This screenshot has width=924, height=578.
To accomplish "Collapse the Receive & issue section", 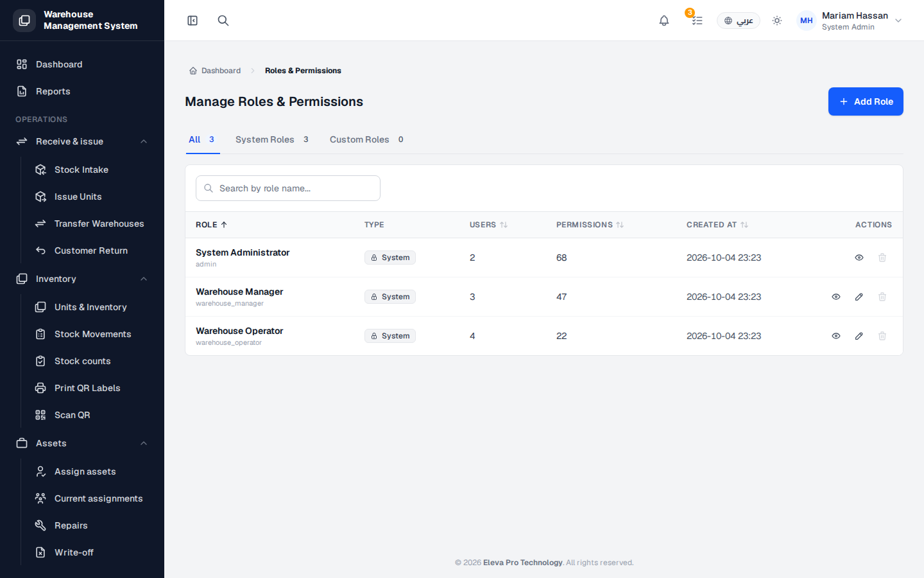I will tap(82, 141).
